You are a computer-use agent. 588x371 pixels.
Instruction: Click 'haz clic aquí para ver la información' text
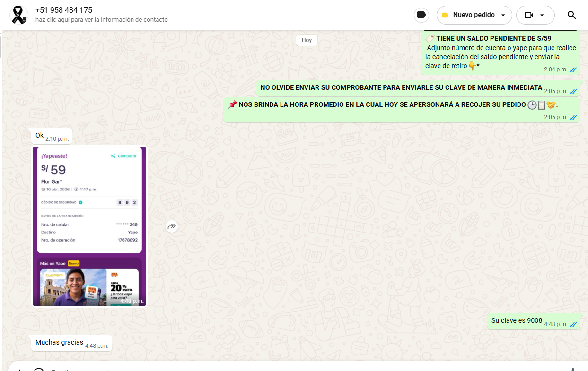(x=101, y=20)
